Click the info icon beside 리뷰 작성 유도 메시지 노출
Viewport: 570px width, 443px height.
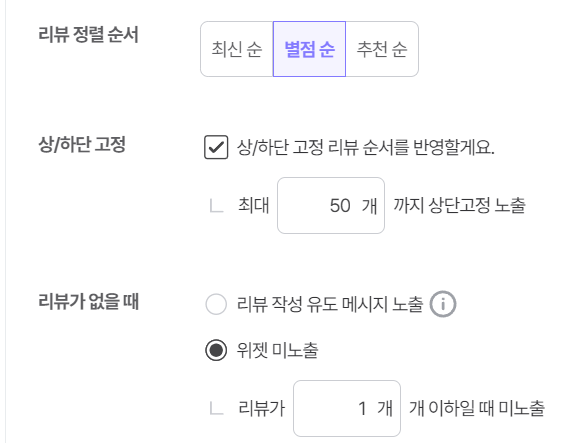[x=443, y=304]
